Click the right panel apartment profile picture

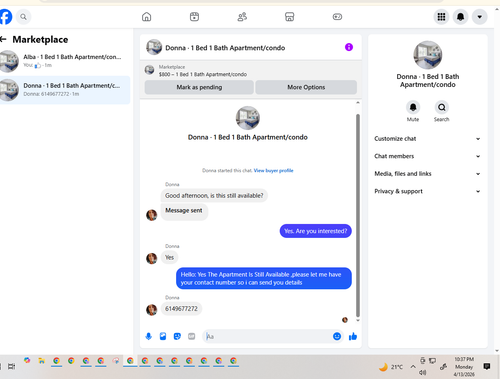coord(428,55)
